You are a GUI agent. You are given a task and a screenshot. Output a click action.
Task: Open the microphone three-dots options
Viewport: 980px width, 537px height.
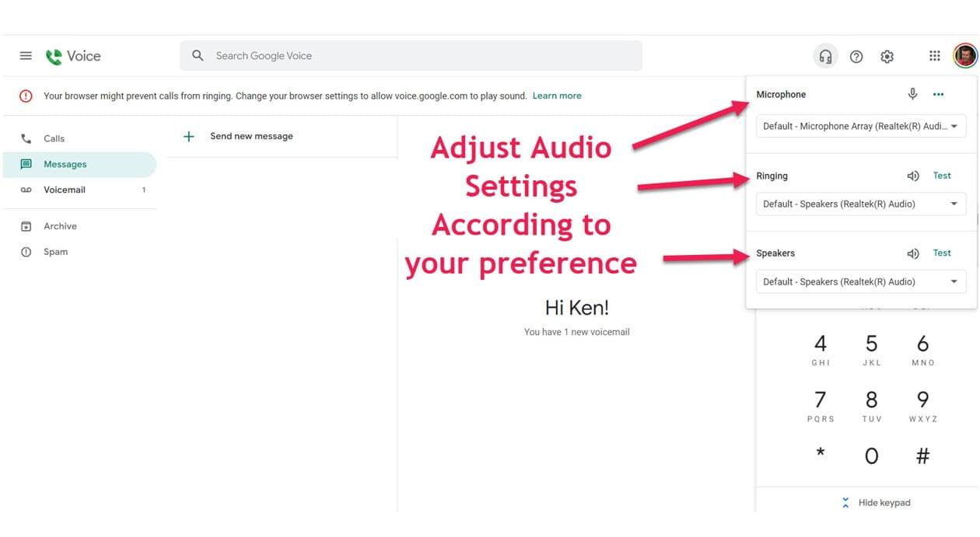pos(938,94)
